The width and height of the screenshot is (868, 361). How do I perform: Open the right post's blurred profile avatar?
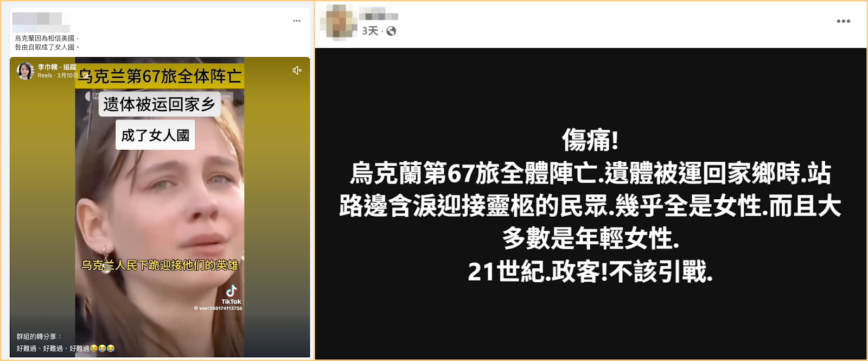pyautogui.click(x=339, y=22)
